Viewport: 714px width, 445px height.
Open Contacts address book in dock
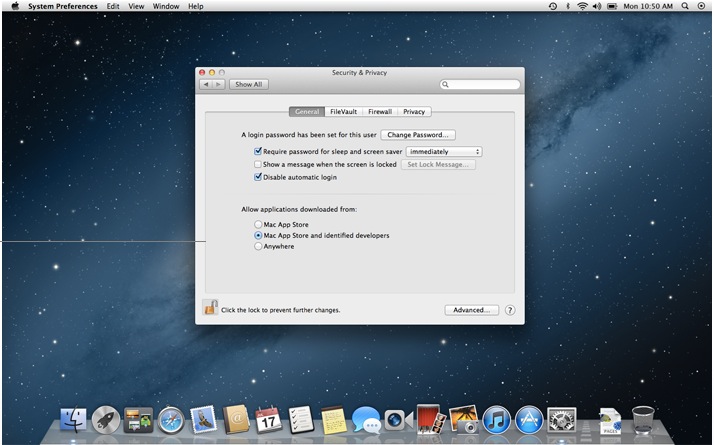pos(236,419)
